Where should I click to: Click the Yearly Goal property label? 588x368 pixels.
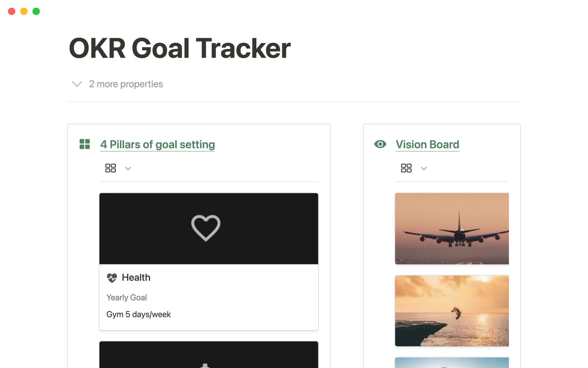click(x=126, y=297)
